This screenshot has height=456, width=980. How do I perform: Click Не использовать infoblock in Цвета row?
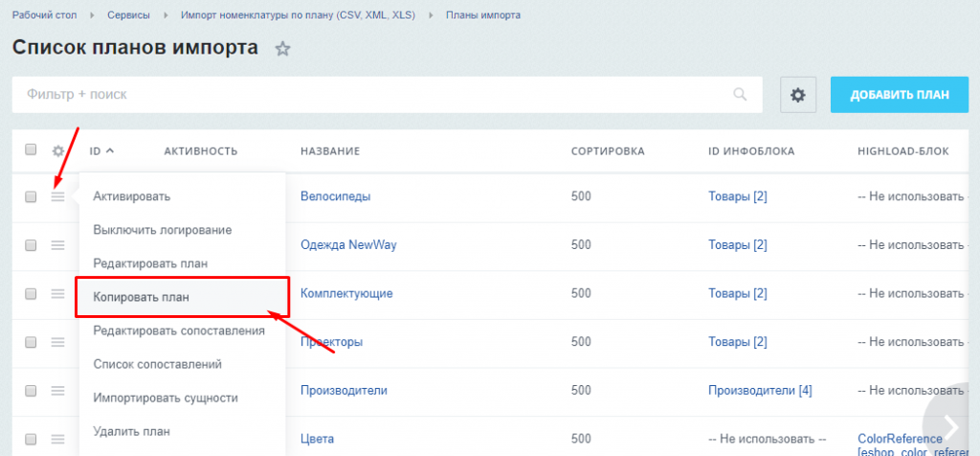[766, 439]
